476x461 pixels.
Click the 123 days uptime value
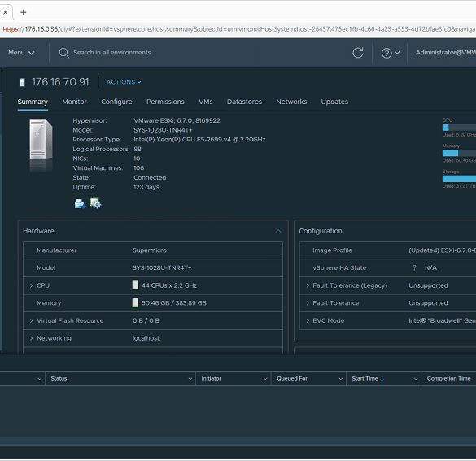146,187
